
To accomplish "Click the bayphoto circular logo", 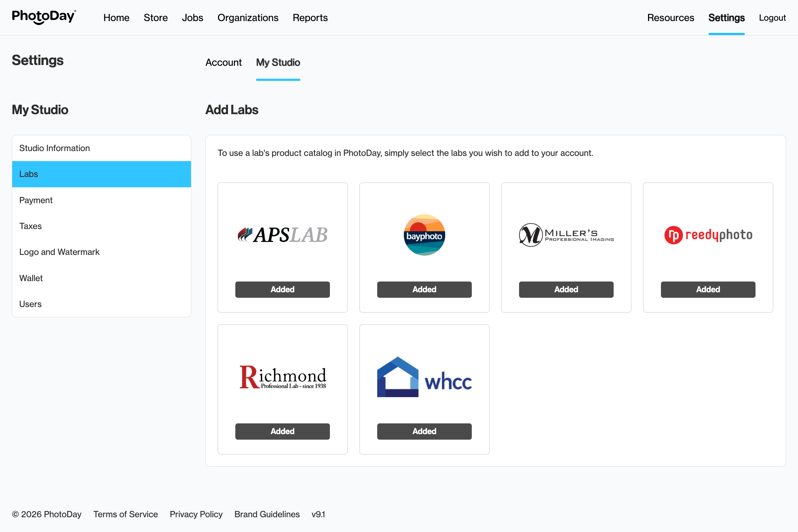I will [424, 235].
